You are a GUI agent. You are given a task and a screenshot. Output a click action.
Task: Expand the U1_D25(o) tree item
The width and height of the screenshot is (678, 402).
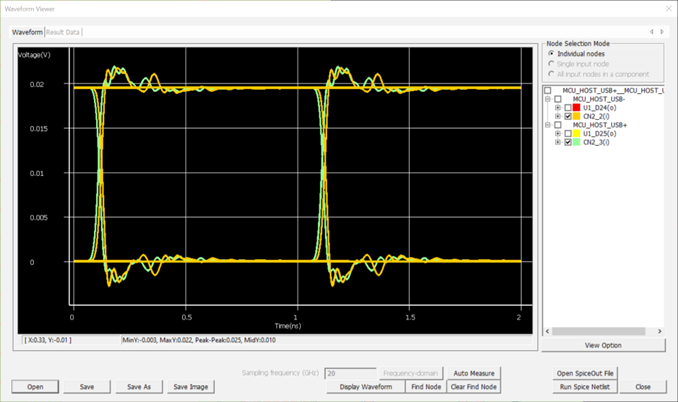tap(558, 134)
